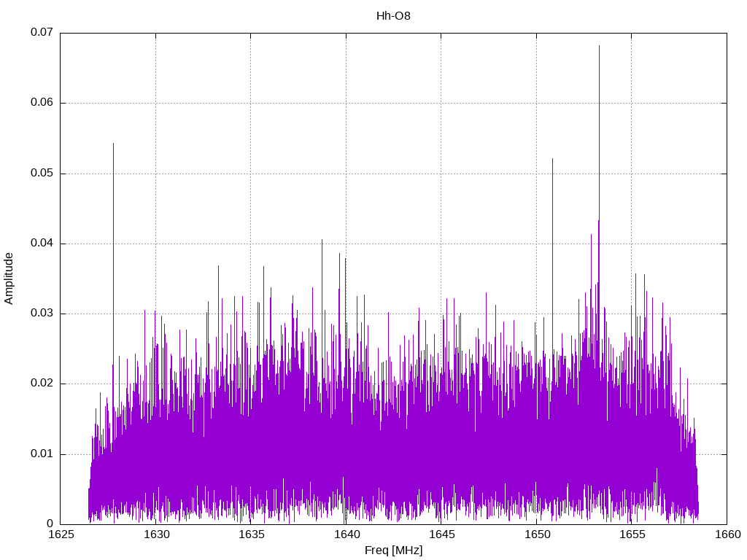Click the top of the tallest peak near 1653 MHz

pyautogui.click(x=599, y=46)
